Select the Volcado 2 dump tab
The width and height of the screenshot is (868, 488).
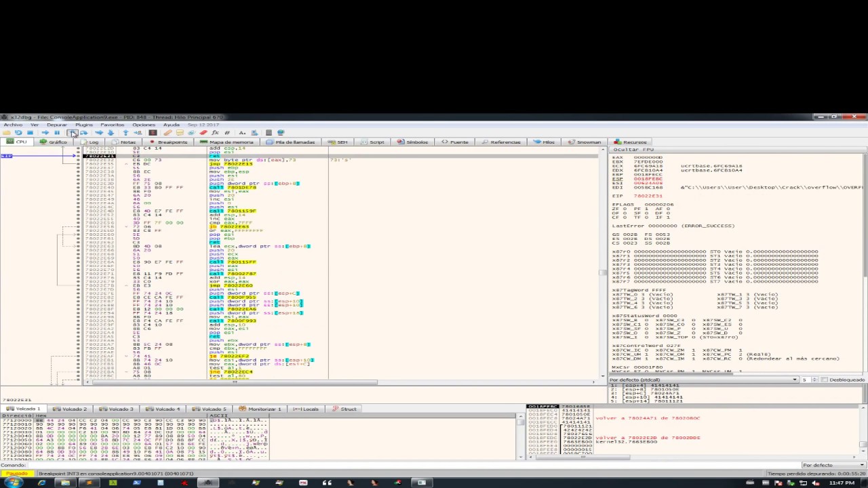pyautogui.click(x=71, y=409)
